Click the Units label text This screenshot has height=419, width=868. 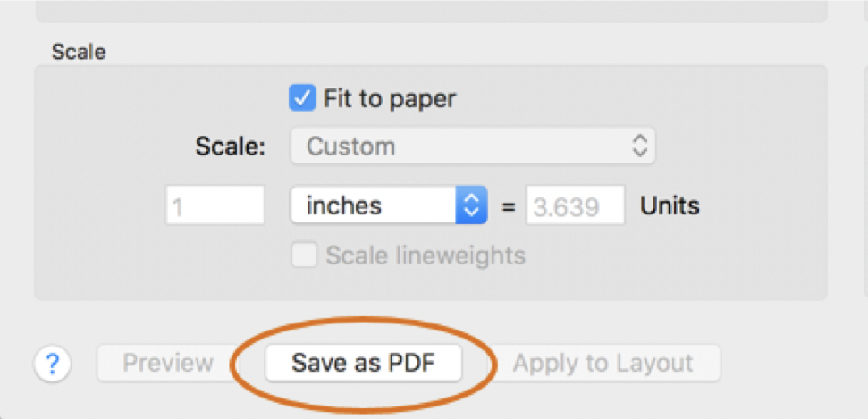(670, 206)
